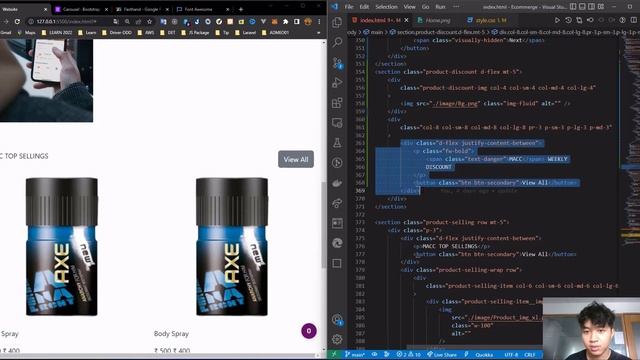Open the browser three-dot menu
This screenshot has width=640, height=360.
coord(319,21)
